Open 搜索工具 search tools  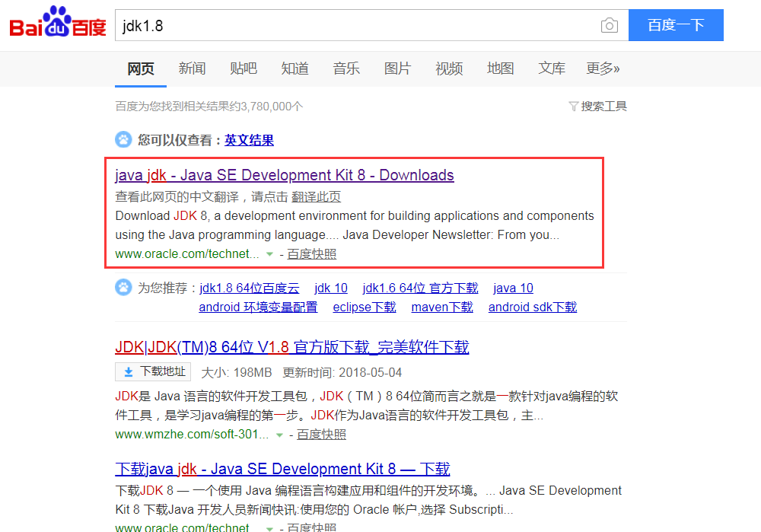(603, 107)
